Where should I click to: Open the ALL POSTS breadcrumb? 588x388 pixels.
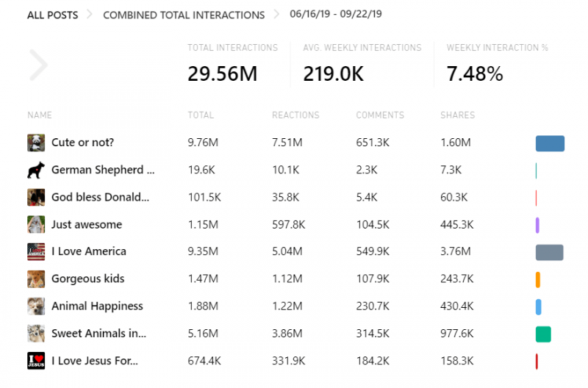click(x=52, y=15)
